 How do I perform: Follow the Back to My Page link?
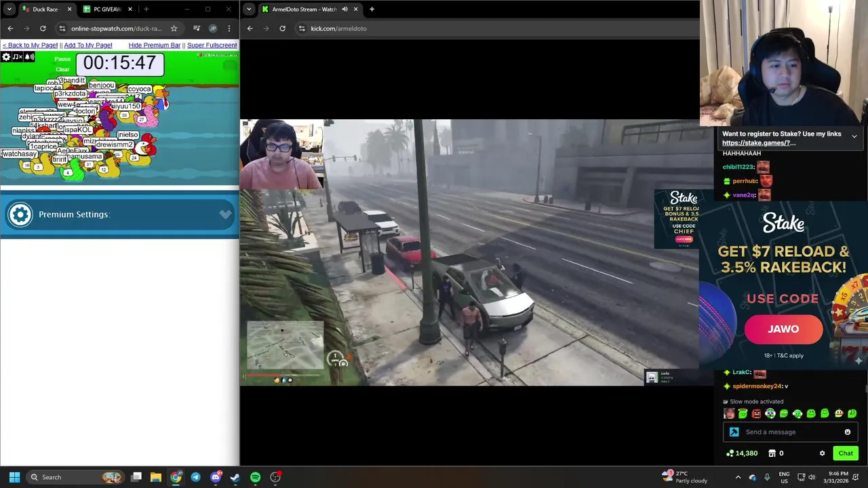coord(30,45)
